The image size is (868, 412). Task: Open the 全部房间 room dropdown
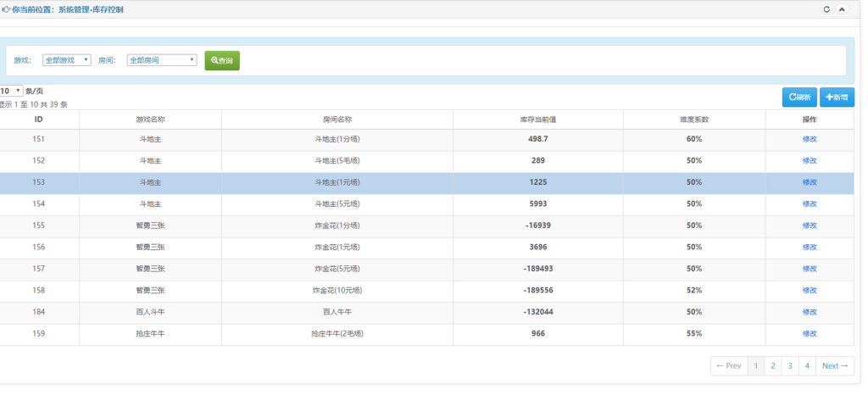[162, 60]
